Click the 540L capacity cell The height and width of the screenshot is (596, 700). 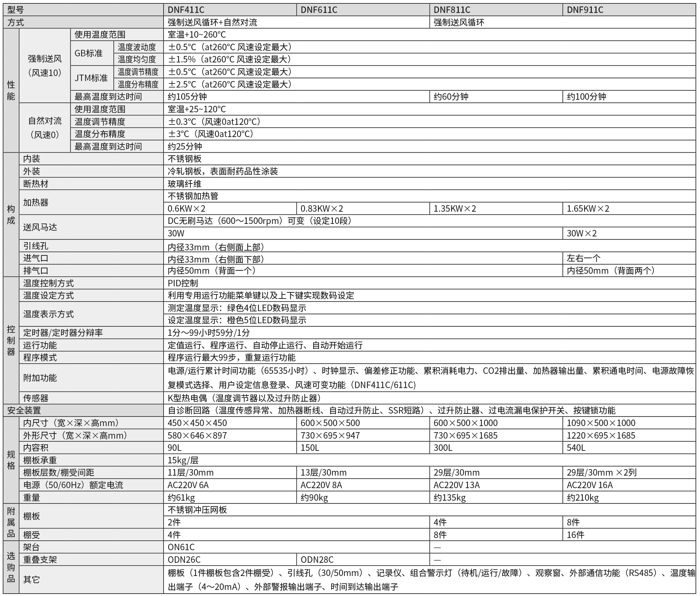coord(629,448)
